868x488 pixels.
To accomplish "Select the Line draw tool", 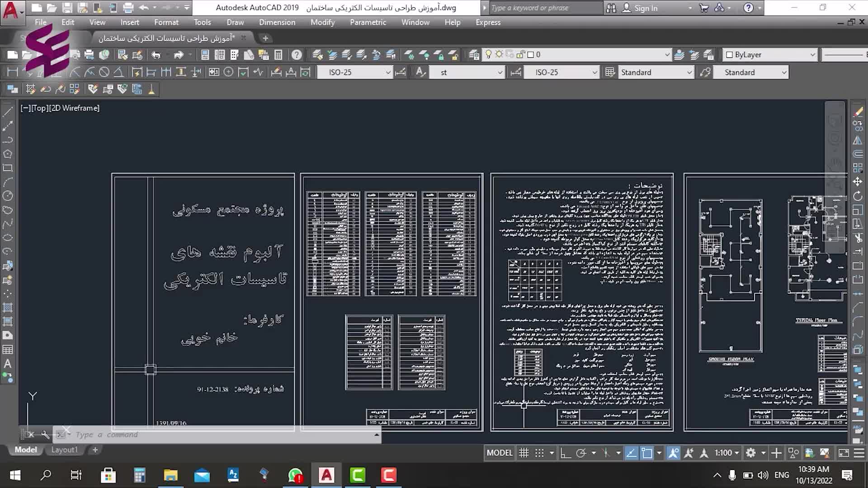I will [x=8, y=112].
